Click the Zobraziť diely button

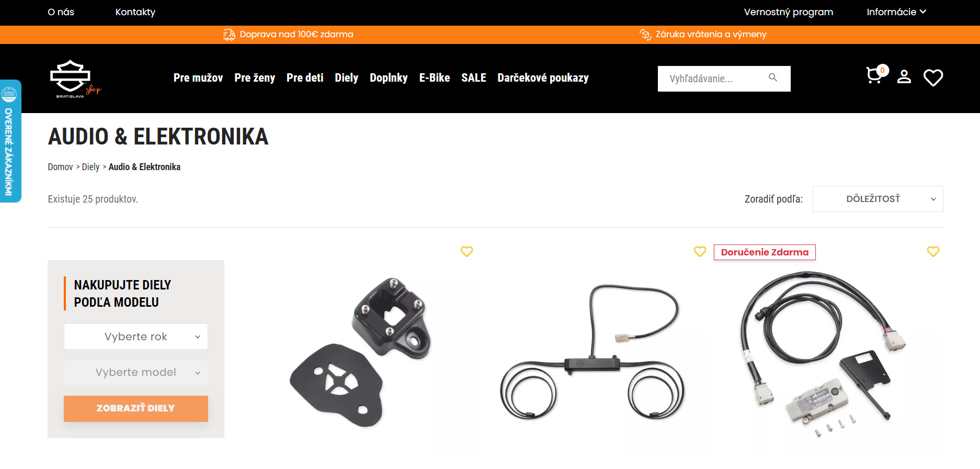pyautogui.click(x=136, y=409)
